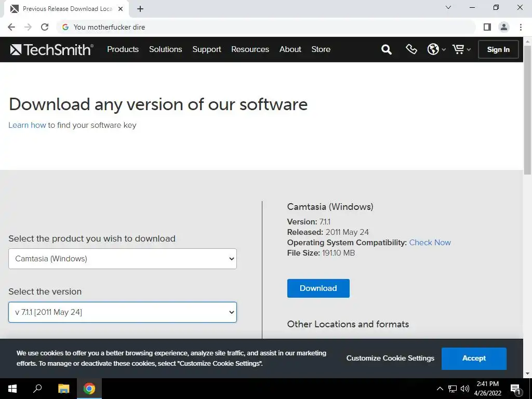532x399 pixels.
Task: Click the browser forward arrow
Action: (28, 27)
